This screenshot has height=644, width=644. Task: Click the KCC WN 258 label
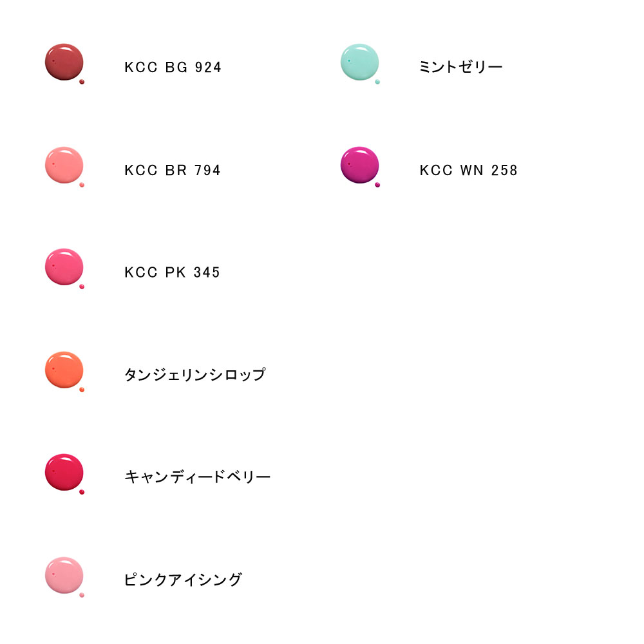point(468,170)
